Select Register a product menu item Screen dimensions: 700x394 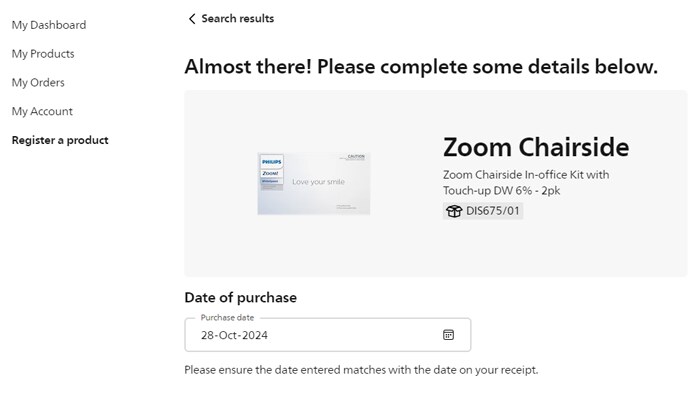(60, 140)
